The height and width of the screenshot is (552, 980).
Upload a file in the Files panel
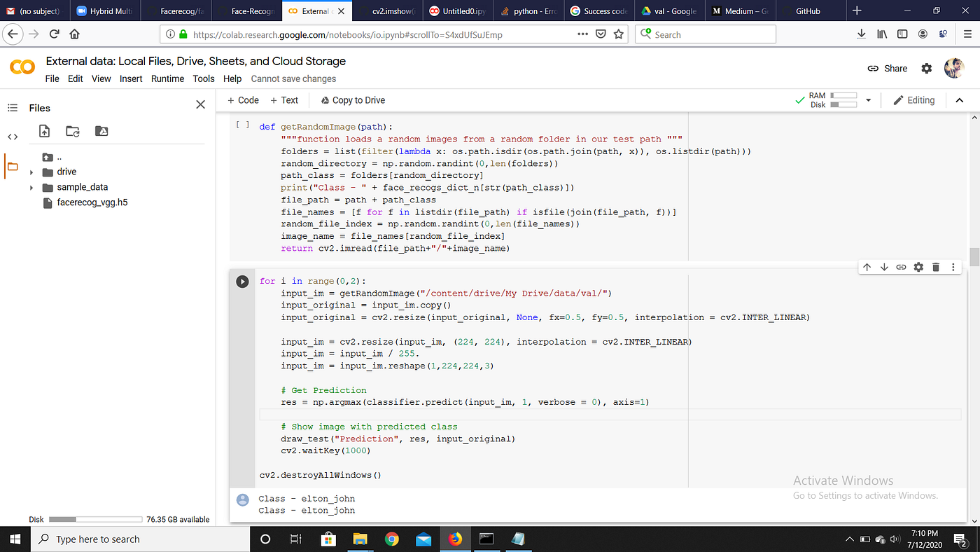point(44,131)
